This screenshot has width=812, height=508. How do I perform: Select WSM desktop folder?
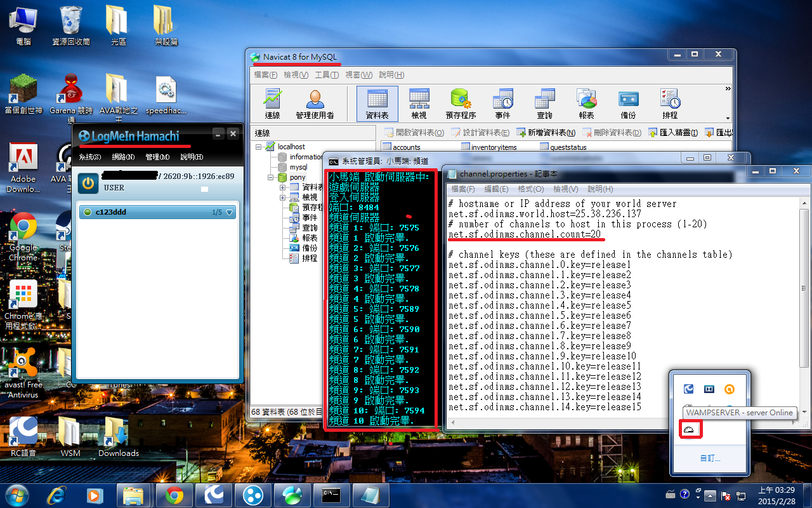coord(70,436)
